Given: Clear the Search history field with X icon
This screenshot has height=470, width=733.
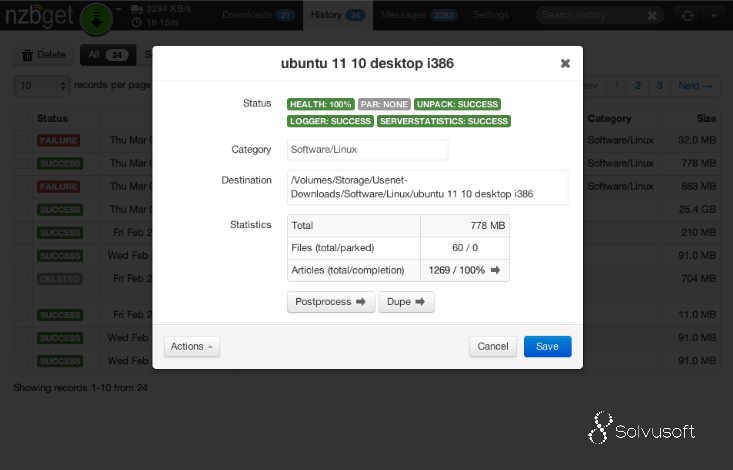Looking at the screenshot, I should click(x=652, y=15).
